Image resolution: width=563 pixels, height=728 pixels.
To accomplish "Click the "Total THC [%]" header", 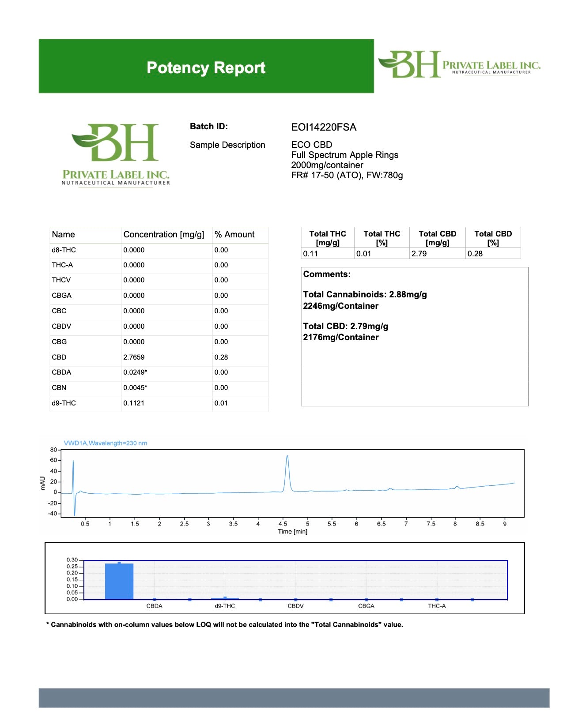I will tap(382, 238).
